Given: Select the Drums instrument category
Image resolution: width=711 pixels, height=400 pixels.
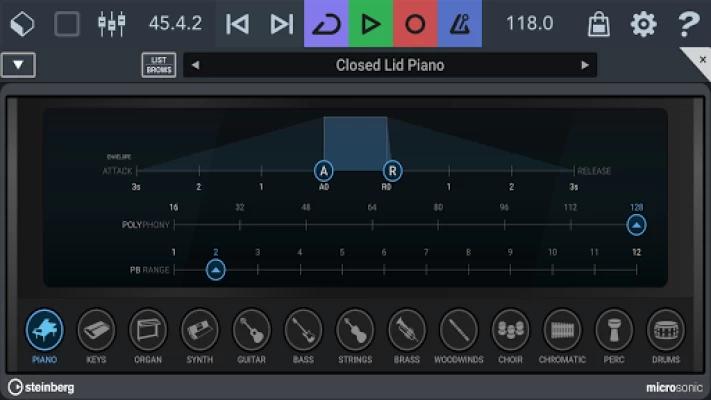Looking at the screenshot, I should (665, 330).
